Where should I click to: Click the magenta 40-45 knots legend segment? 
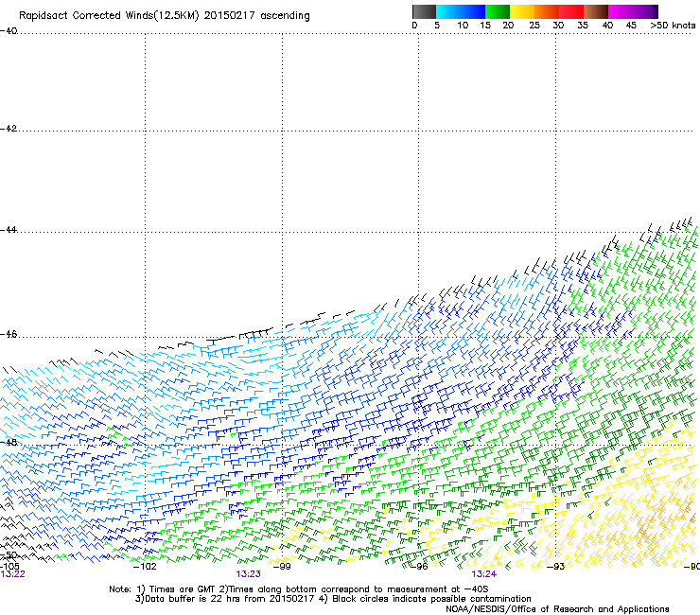coord(621,11)
